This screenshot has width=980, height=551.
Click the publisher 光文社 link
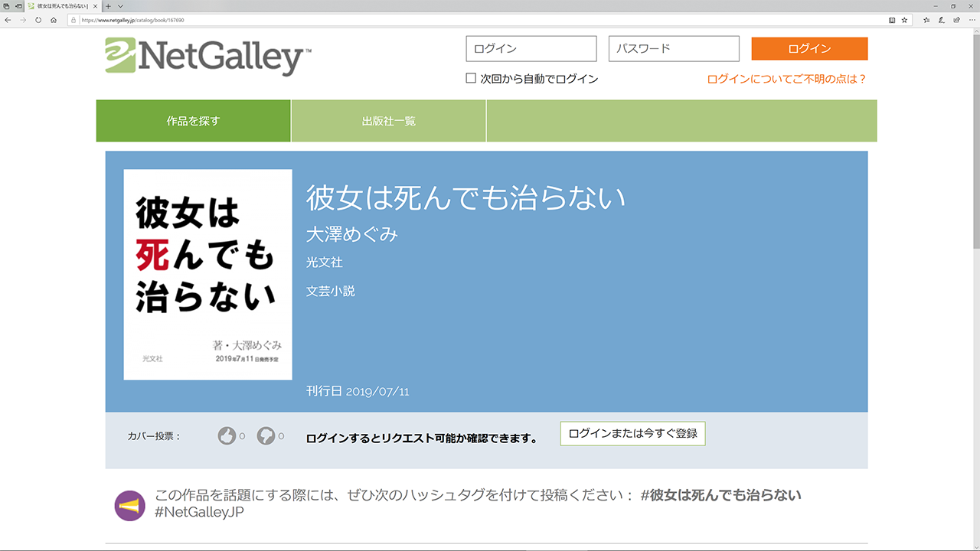coord(325,262)
